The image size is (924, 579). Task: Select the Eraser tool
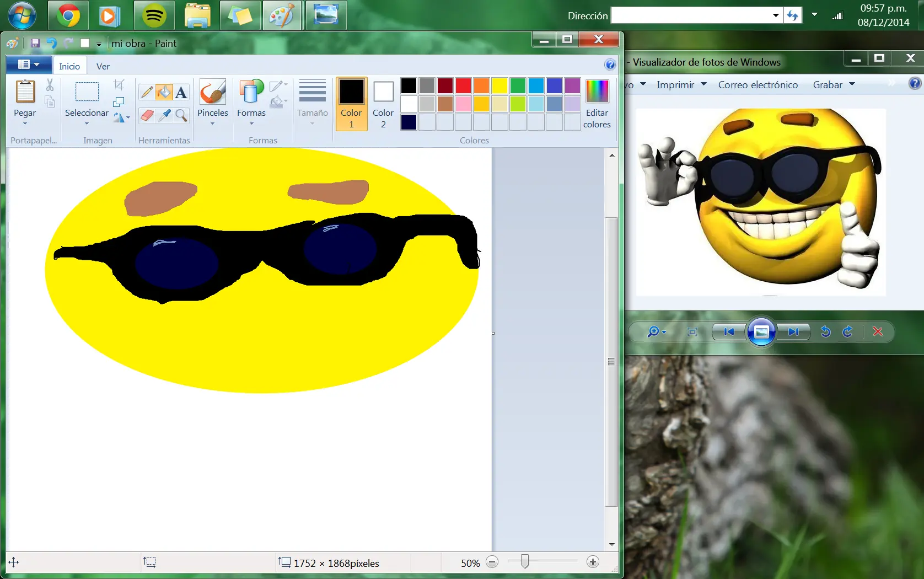tap(147, 115)
